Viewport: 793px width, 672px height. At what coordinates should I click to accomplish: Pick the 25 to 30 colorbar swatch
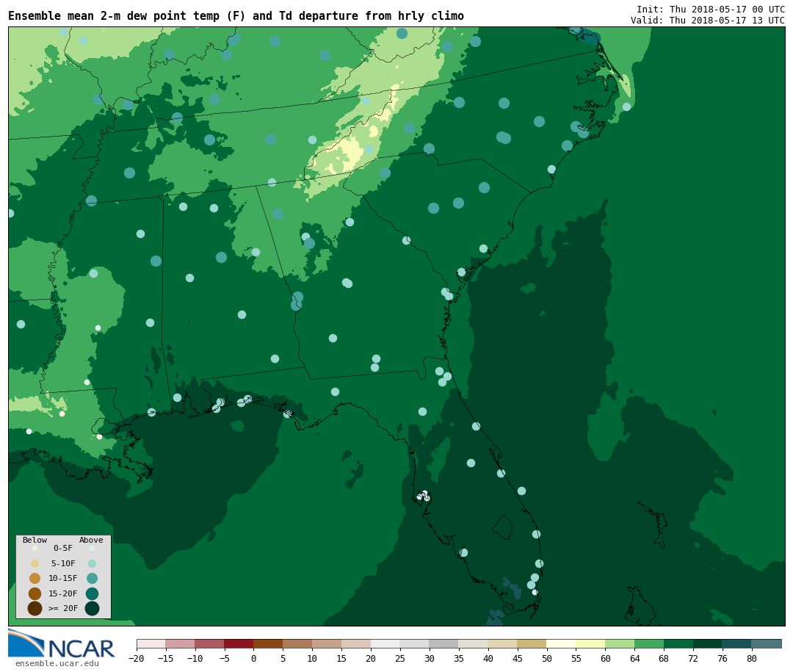tap(415, 643)
